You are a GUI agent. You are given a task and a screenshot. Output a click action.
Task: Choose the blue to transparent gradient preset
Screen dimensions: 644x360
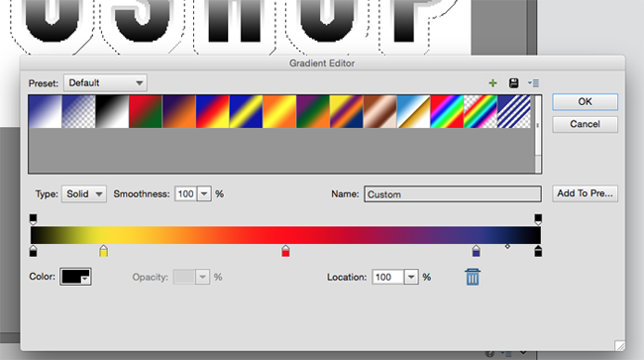pyautogui.click(x=79, y=111)
